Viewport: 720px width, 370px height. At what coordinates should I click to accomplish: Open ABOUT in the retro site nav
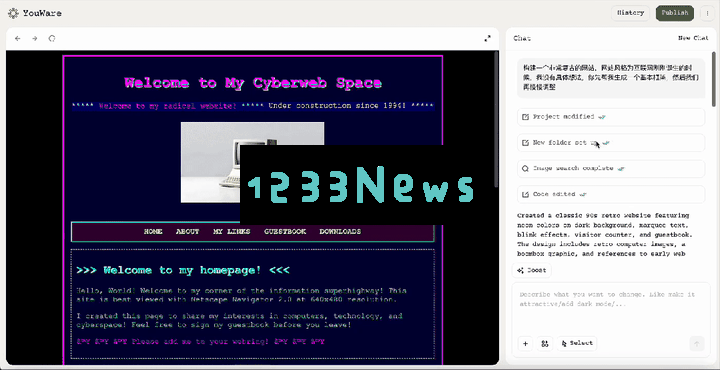tap(187, 231)
